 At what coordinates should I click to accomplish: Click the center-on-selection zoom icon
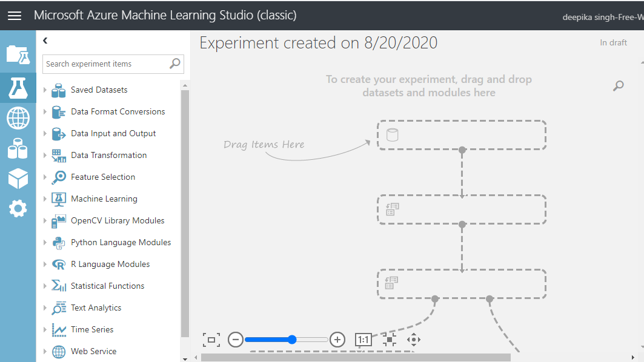390,340
